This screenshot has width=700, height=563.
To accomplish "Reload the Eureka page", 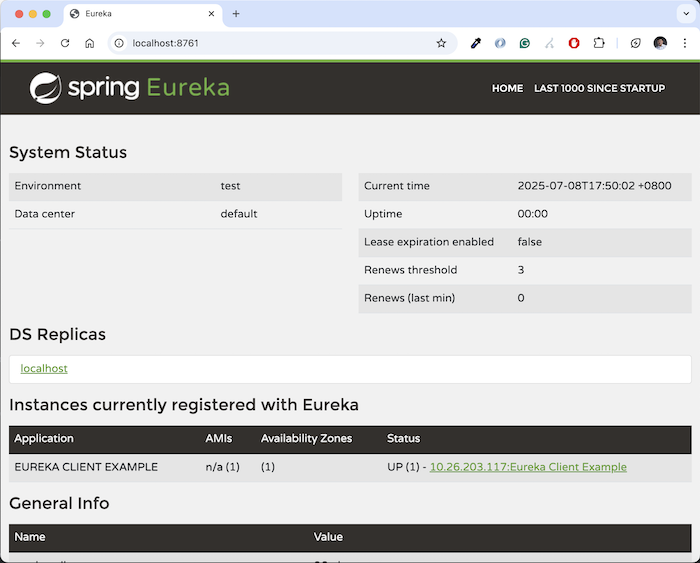I will 65,43.
